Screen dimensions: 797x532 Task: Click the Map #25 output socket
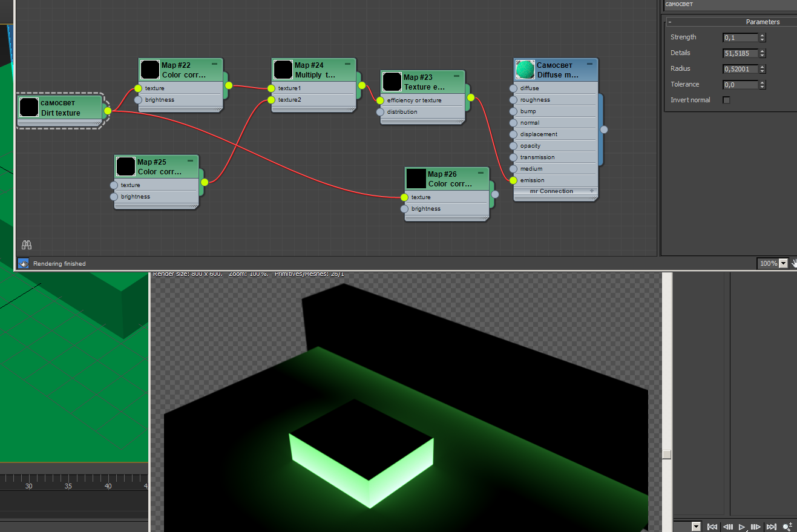pyautogui.click(x=205, y=182)
